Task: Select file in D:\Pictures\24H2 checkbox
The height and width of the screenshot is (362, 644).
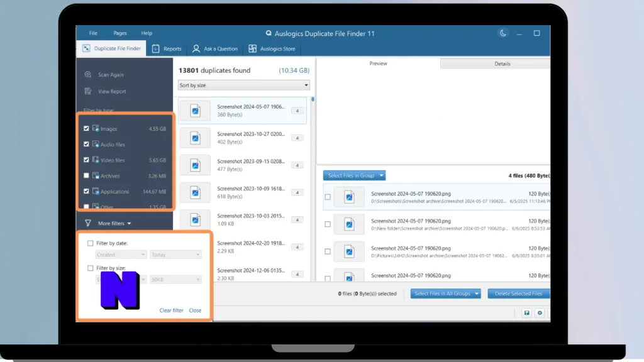Action: click(x=327, y=251)
